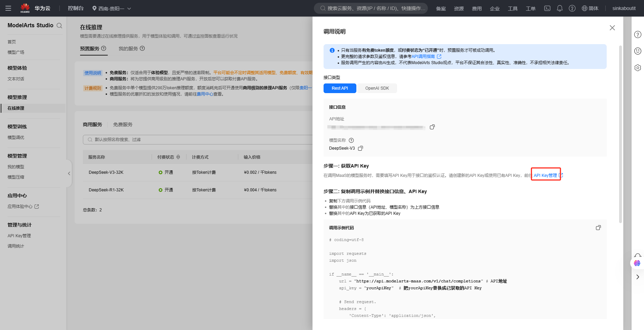The height and width of the screenshot is (330, 644).
Task: Open the 控制台 console link
Action: (x=76, y=8)
